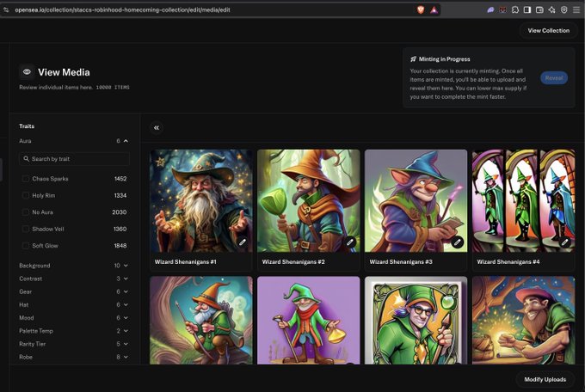
Task: Click the 'Wizard Shenanigans #1' title text
Action: pyautogui.click(x=186, y=262)
